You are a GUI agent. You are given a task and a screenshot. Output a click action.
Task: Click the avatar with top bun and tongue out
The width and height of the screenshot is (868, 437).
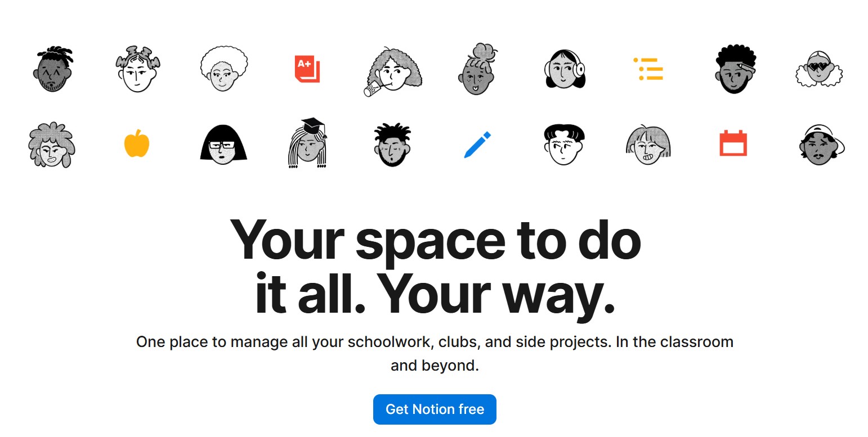coord(477,69)
